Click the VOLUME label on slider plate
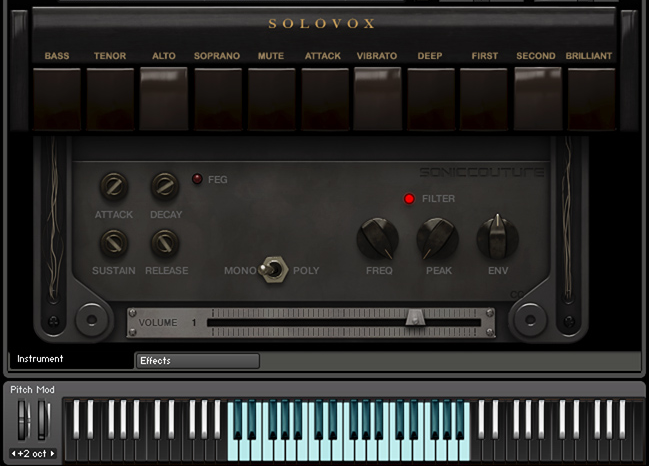This screenshot has height=466, width=649. (x=158, y=322)
